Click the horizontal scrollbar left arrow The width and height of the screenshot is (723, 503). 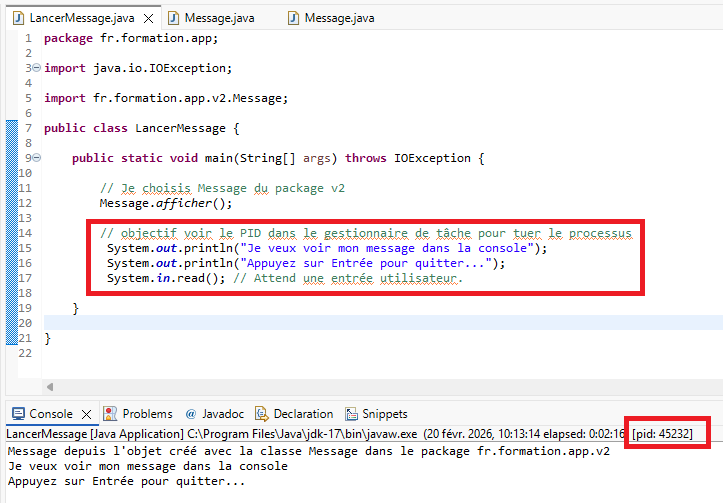pos(50,386)
